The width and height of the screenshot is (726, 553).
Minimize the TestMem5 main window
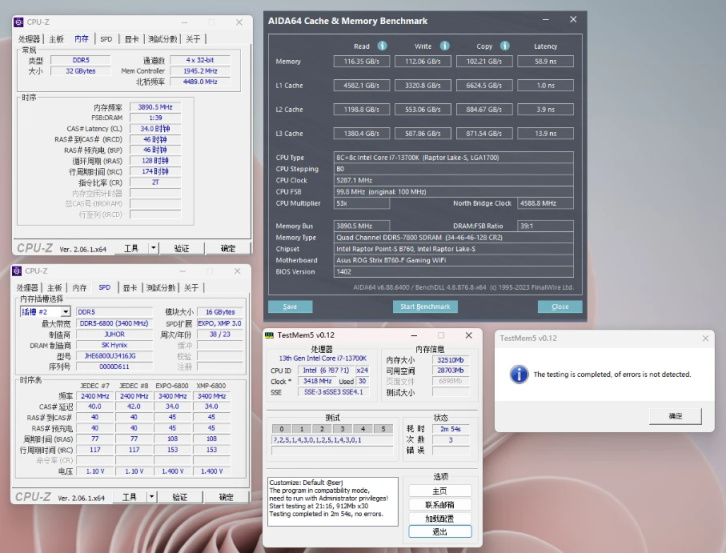pos(414,335)
